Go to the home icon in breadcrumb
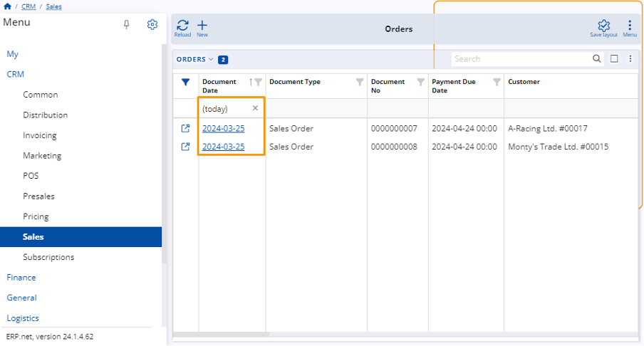The width and height of the screenshot is (644, 346). coord(7,6)
